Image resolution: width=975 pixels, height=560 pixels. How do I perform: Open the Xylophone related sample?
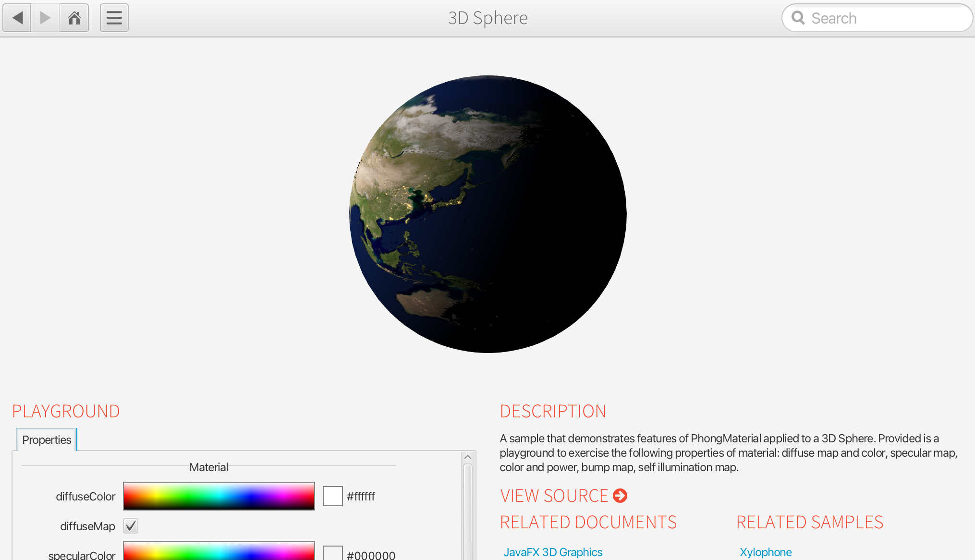click(x=766, y=552)
